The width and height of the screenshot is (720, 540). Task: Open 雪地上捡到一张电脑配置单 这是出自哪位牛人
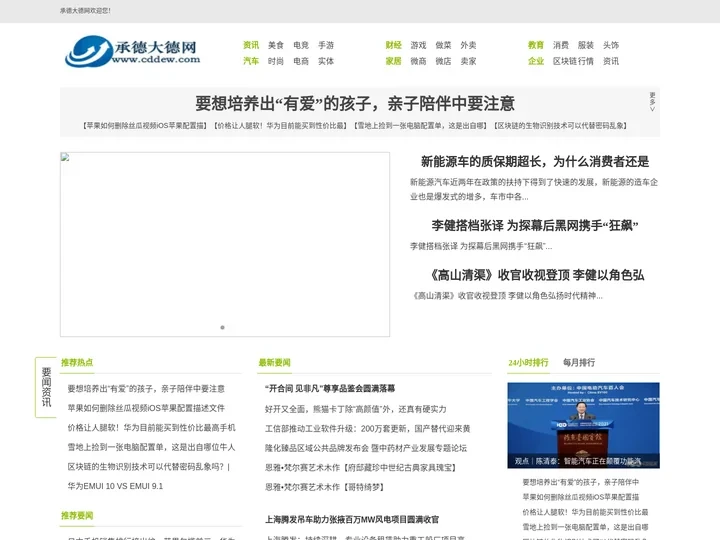(x=151, y=447)
